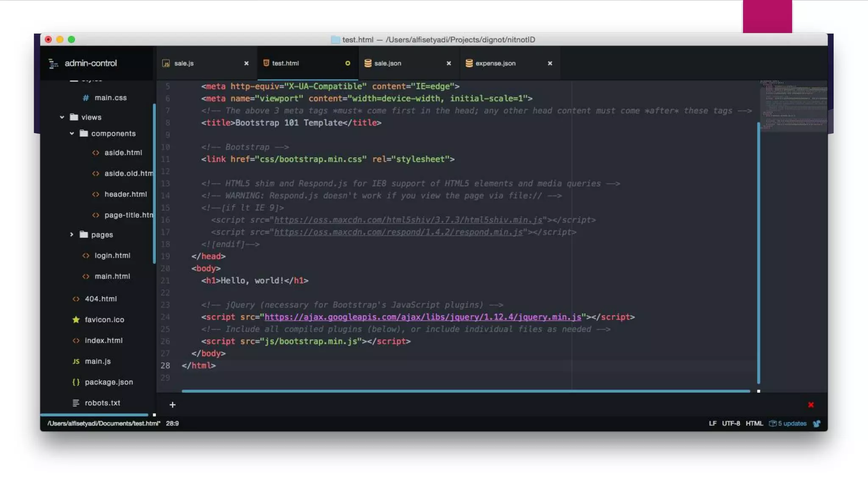This screenshot has width=868, height=488.
Task: Click the code minimap preview
Action: click(793, 106)
